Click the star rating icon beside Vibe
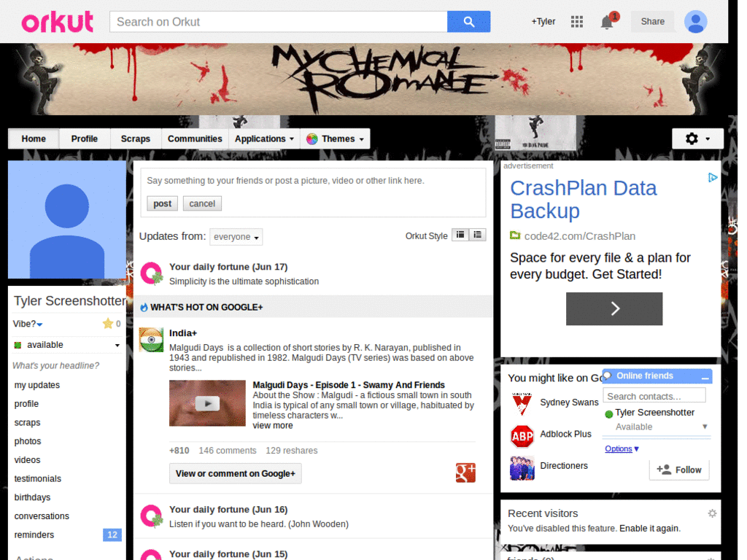This screenshot has height=560, width=747. 108,324
